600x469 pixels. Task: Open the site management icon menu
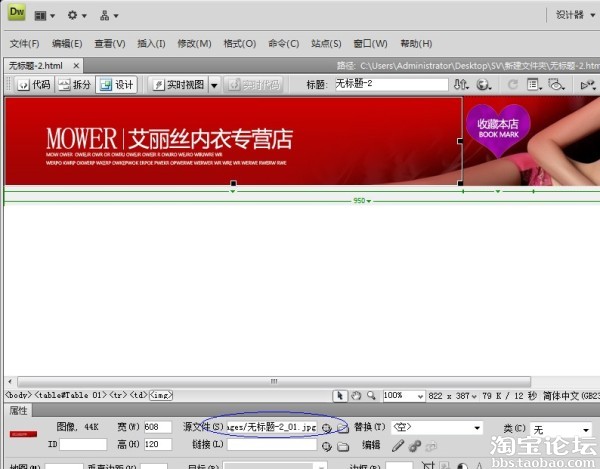pos(109,16)
